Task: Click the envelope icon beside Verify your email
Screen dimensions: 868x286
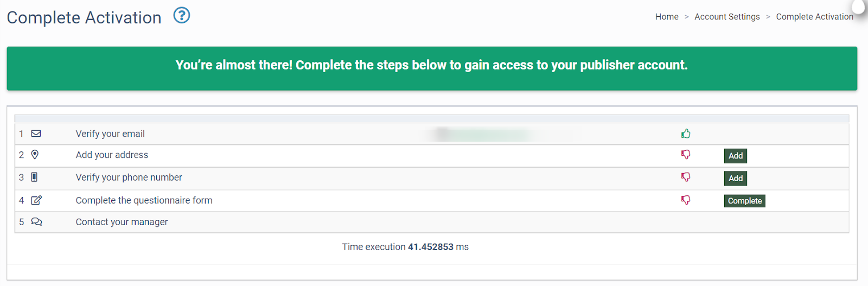Action: tap(36, 134)
